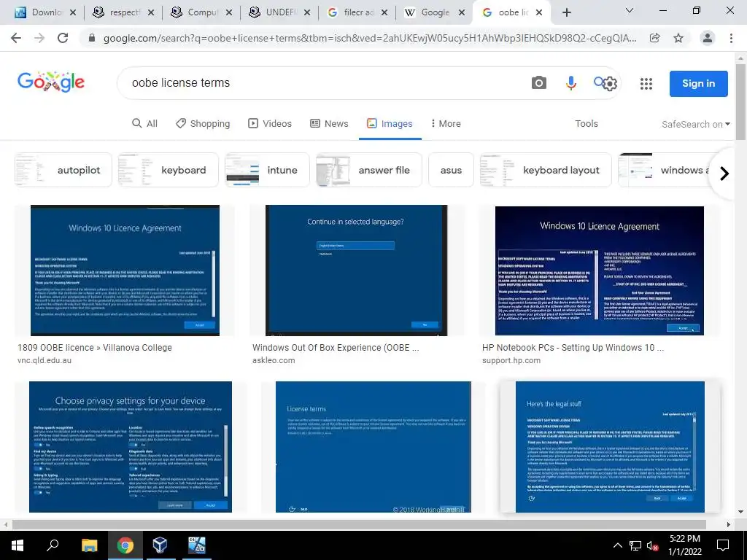Go forward with the browser forward arrow
The height and width of the screenshot is (560, 747).
point(39,38)
